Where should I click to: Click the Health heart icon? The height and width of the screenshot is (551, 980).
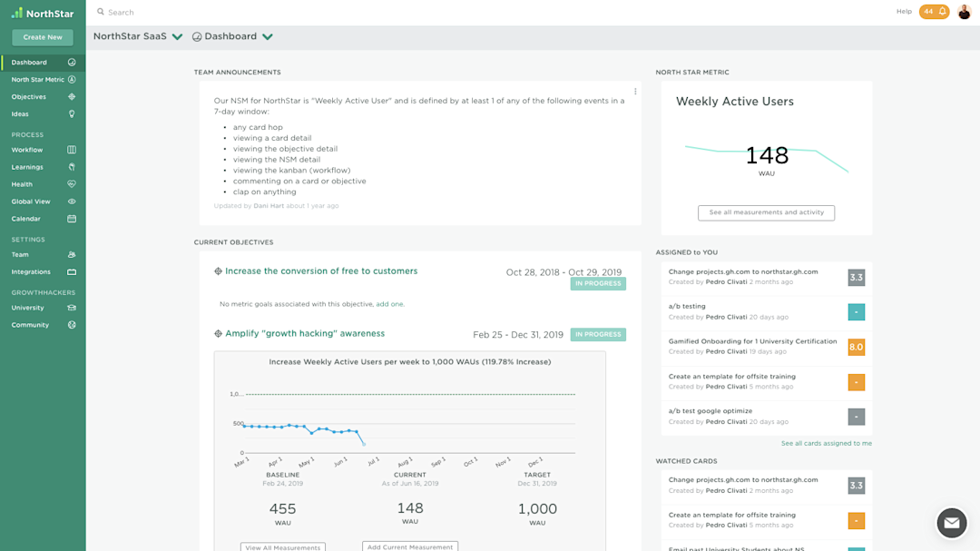[72, 184]
